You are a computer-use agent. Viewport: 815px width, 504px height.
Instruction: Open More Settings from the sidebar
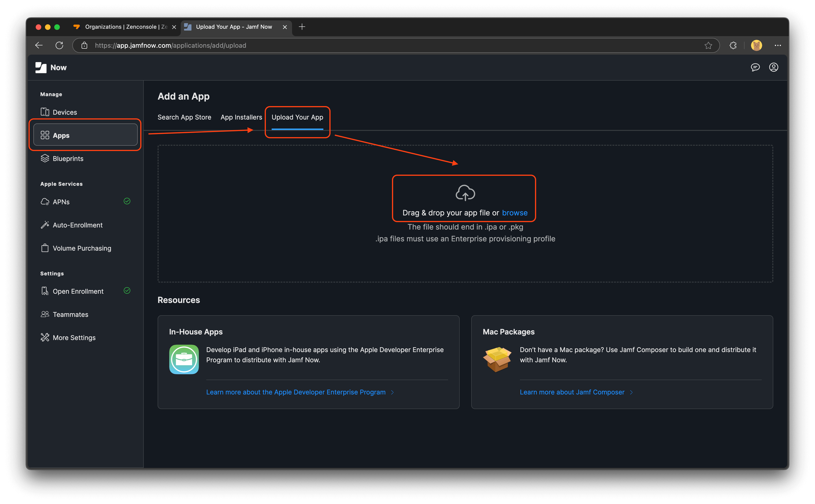[x=74, y=337]
